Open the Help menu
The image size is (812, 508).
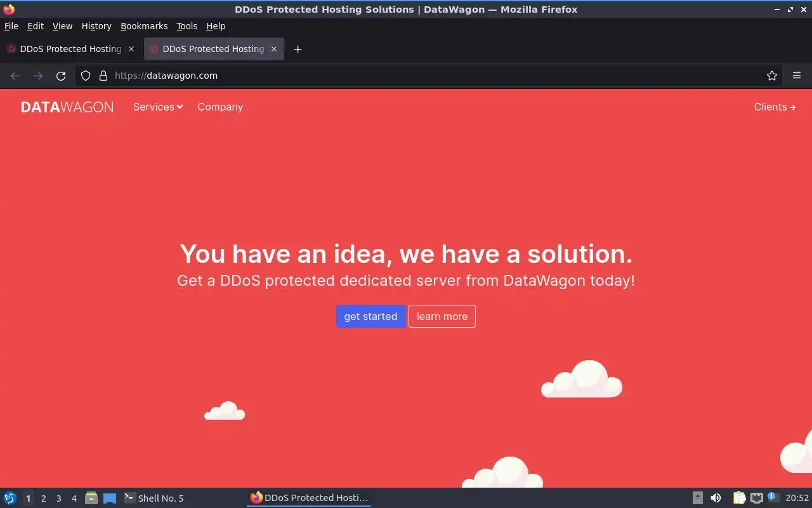216,26
